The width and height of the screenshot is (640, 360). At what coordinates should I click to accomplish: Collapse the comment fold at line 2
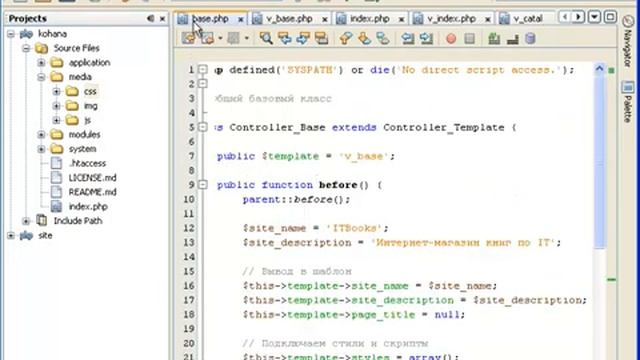[203, 84]
